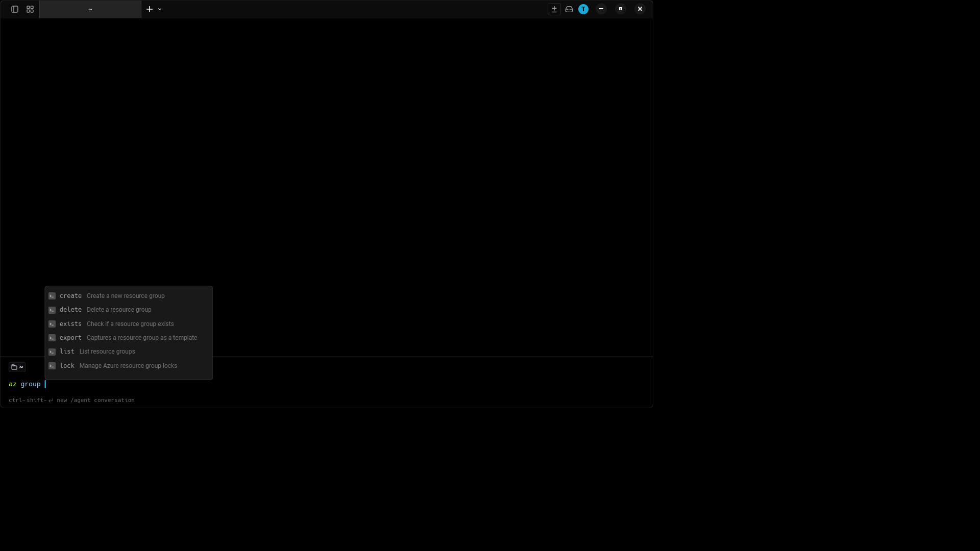This screenshot has height=551, width=980.
Task: Choose the list subcommand suggestion
Action: click(x=129, y=352)
